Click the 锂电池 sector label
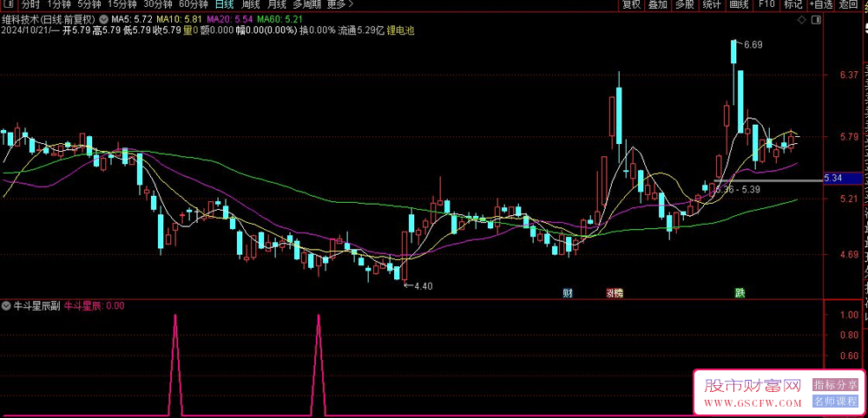The height and width of the screenshot is (418, 868). (400, 31)
